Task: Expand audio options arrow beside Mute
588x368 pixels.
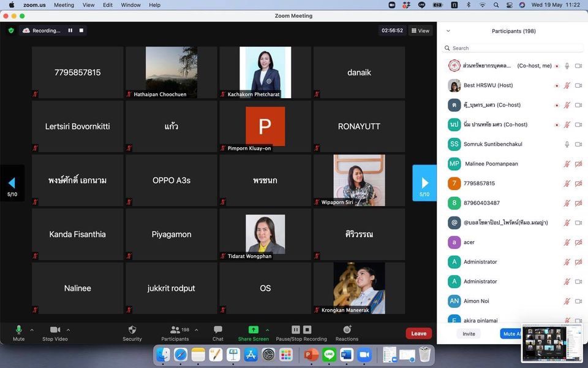Action: 32,330
